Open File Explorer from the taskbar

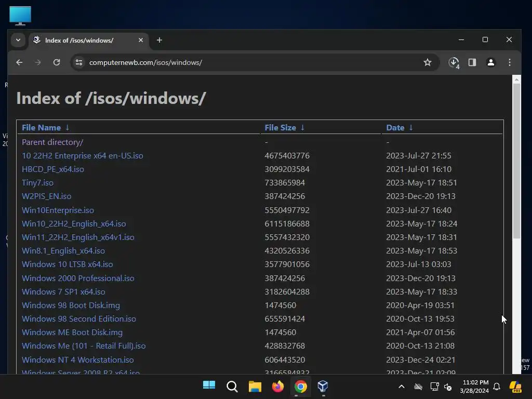(x=255, y=386)
